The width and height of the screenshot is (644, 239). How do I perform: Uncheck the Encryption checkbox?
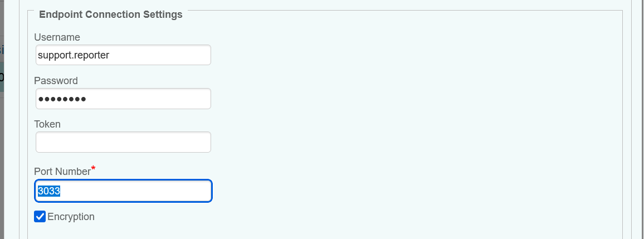(x=40, y=217)
